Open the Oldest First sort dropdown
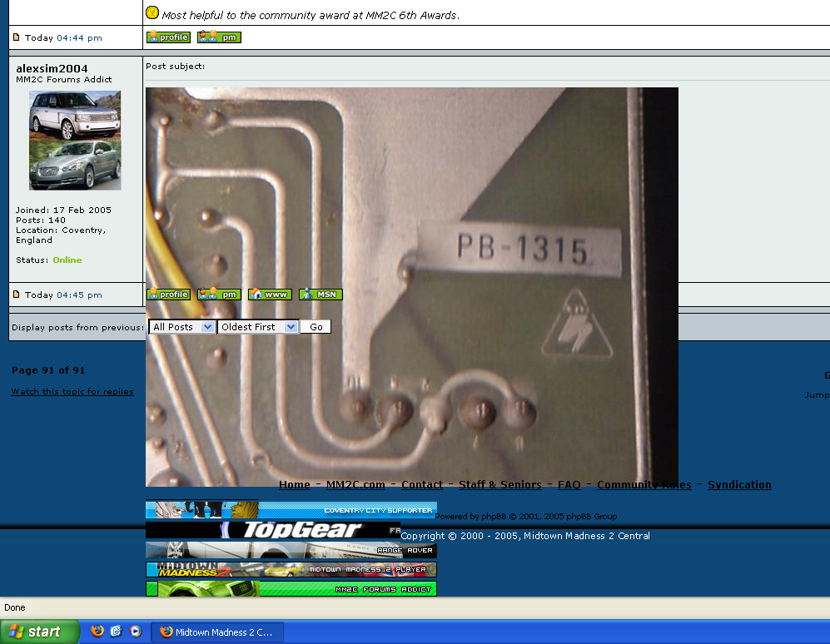 pos(257,327)
